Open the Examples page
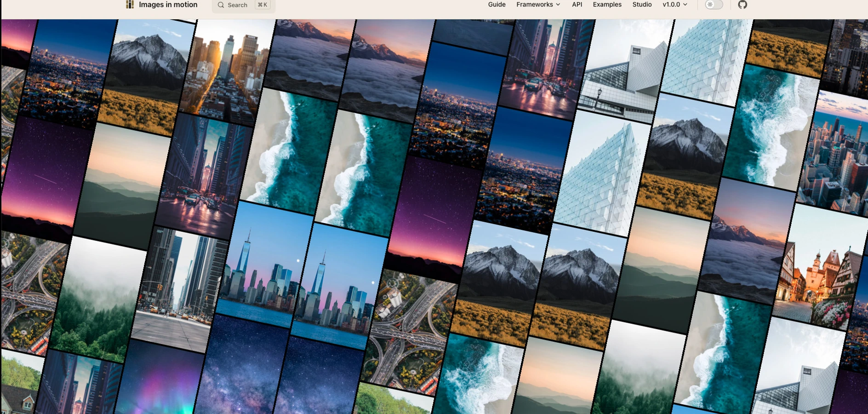Viewport: 868px width, 414px height. 607,5
